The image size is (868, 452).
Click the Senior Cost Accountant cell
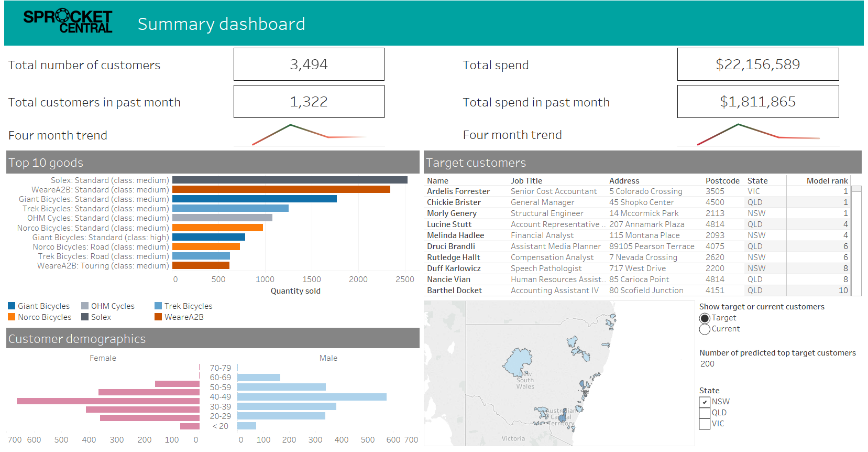554,191
